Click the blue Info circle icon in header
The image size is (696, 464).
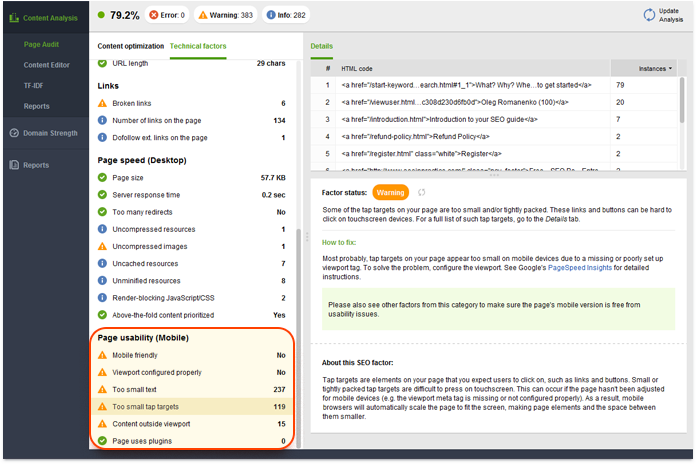pos(271,15)
